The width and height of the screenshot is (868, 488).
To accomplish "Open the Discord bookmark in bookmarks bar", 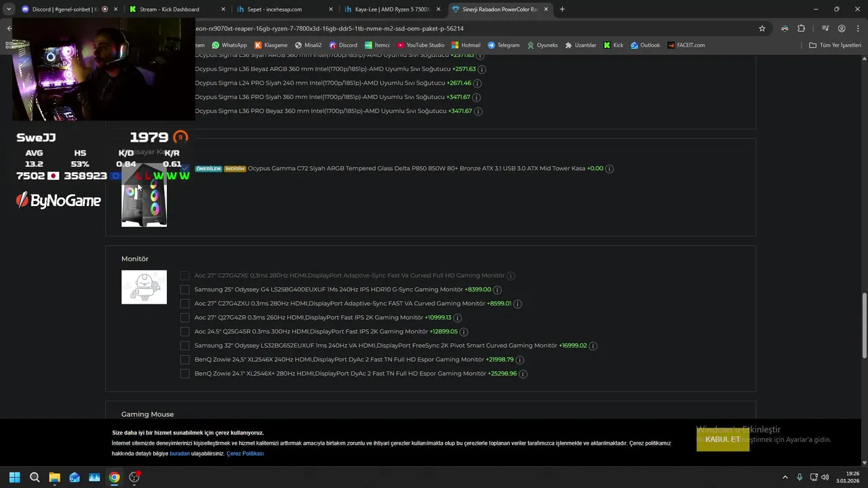I will (x=343, y=45).
